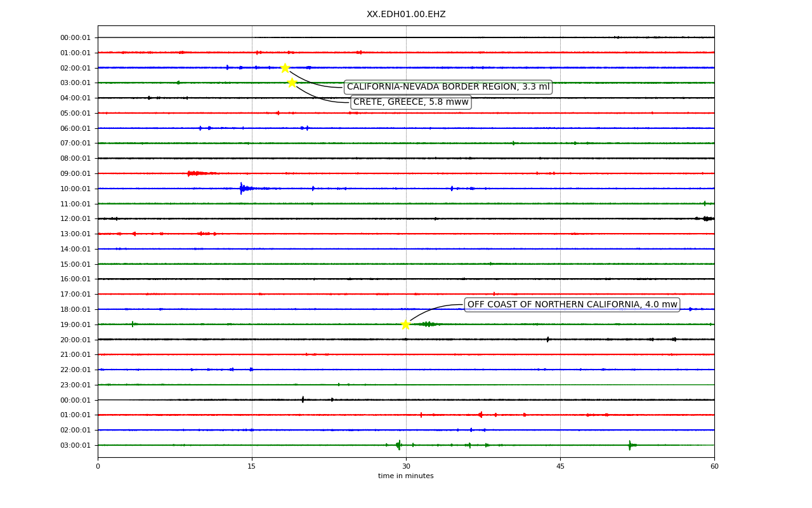Click the green spike near minute 52 on the last trace
812x508 pixels.
[630, 445]
